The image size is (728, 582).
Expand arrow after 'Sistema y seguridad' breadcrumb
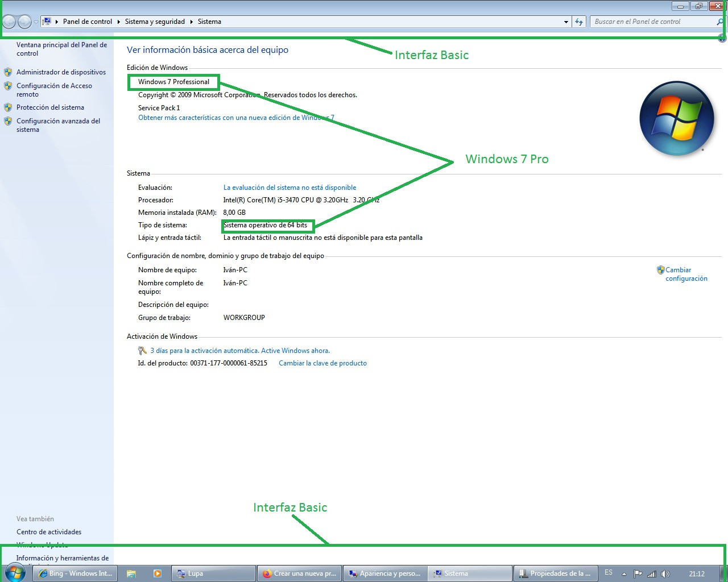coord(191,22)
